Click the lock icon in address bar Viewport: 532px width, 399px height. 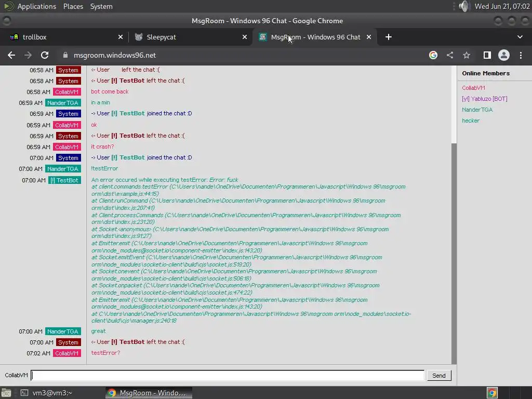tap(65, 55)
